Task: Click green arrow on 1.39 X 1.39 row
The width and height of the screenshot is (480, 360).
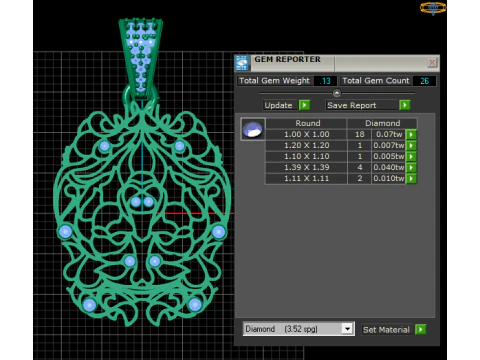Action: pyautogui.click(x=411, y=167)
